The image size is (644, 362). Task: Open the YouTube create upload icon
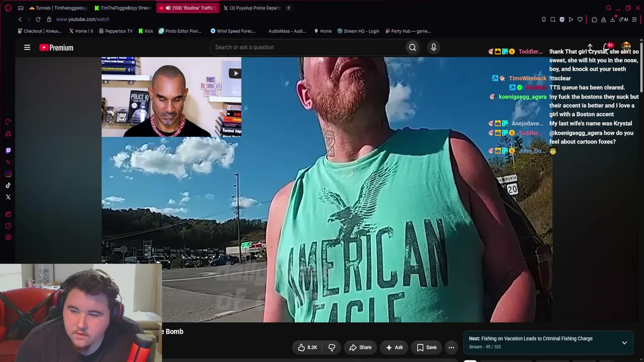coord(590,47)
